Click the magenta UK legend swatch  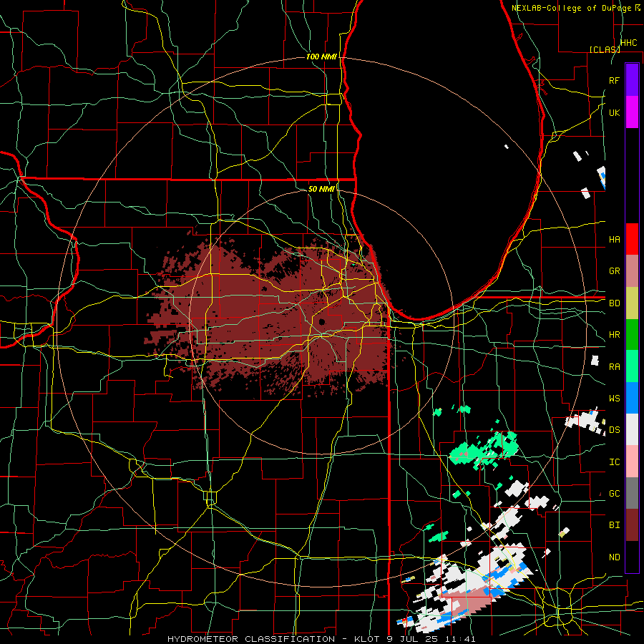pyautogui.click(x=632, y=112)
